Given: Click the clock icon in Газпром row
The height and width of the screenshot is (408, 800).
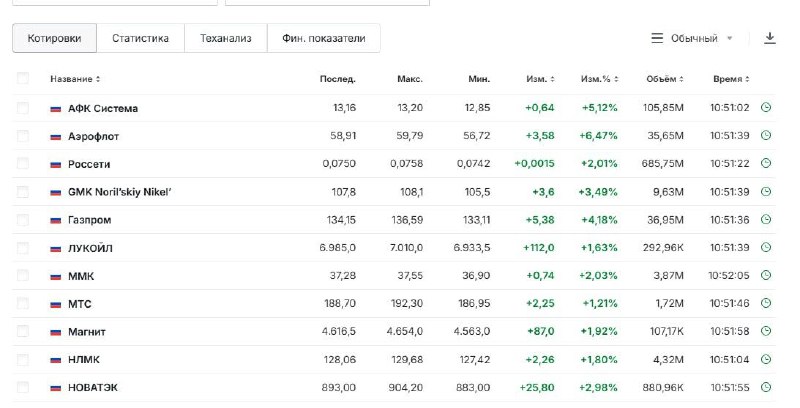Looking at the screenshot, I should [765, 220].
